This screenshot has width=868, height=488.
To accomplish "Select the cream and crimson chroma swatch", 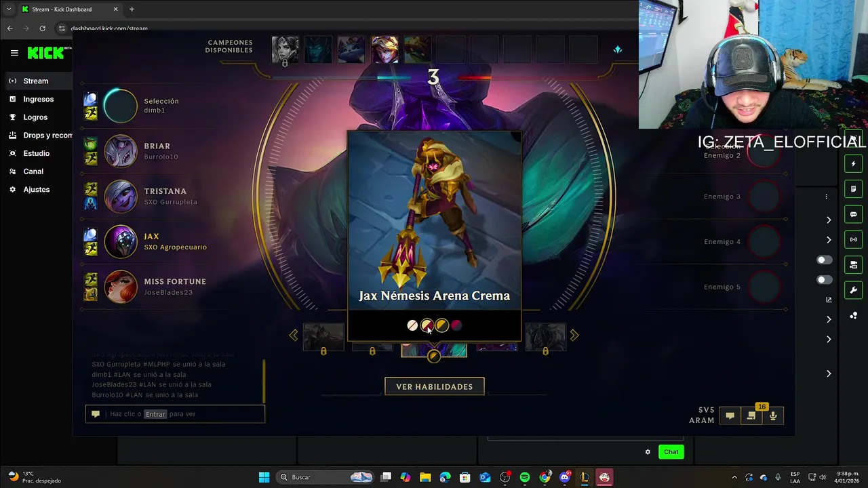I will tap(427, 326).
